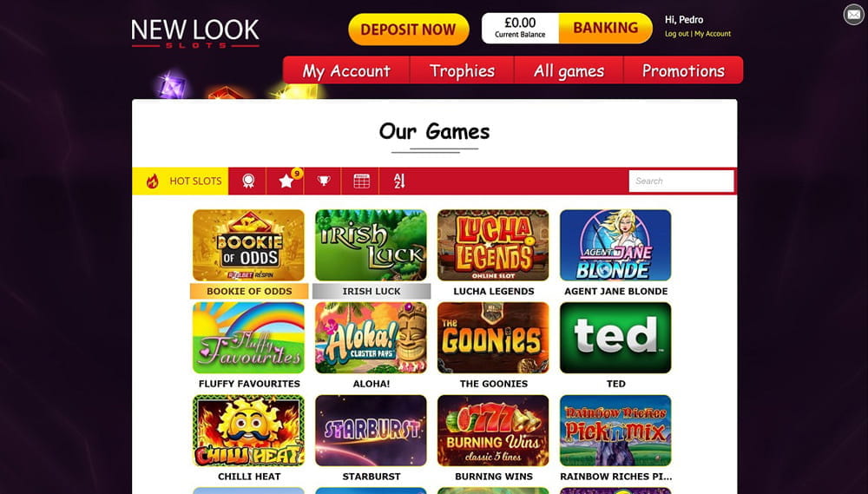Select the trophy cup filter icon

click(323, 181)
